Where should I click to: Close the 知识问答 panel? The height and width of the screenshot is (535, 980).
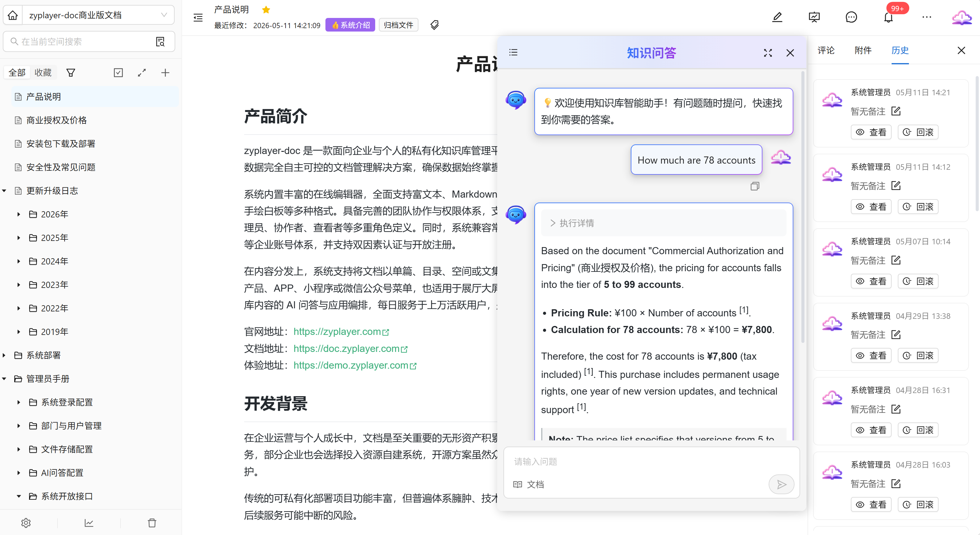(790, 53)
